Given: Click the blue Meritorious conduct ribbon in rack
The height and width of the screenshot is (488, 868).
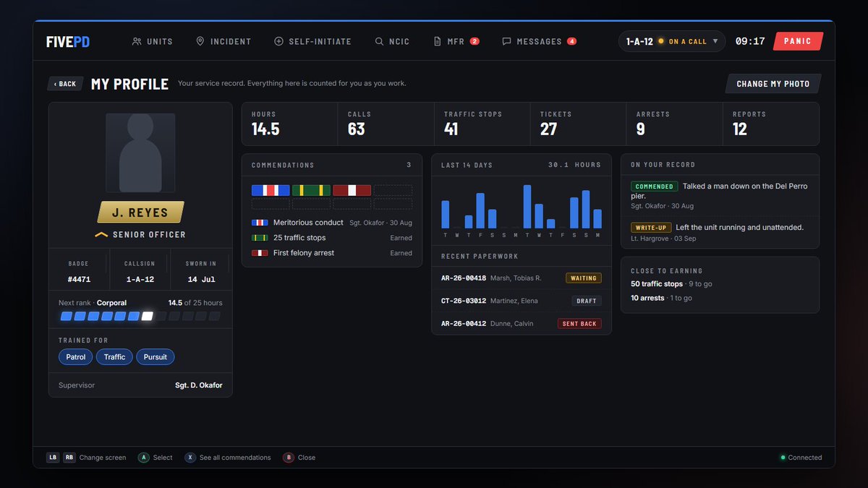Looking at the screenshot, I should [271, 190].
